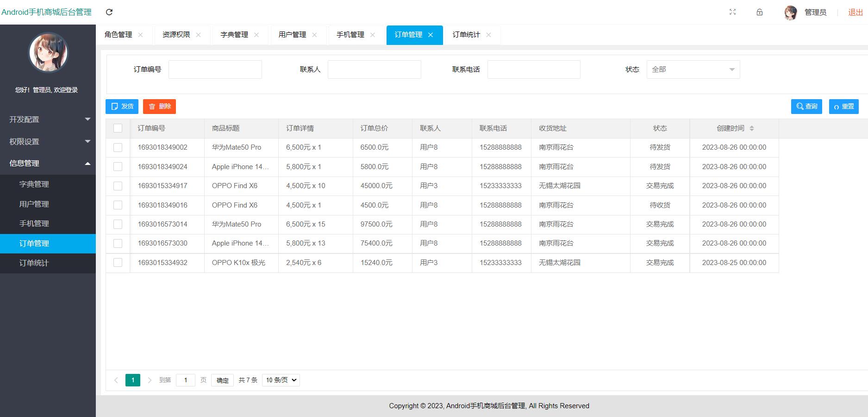Check order 1693015334917 checkbox
This screenshot has height=417, width=868.
[118, 186]
